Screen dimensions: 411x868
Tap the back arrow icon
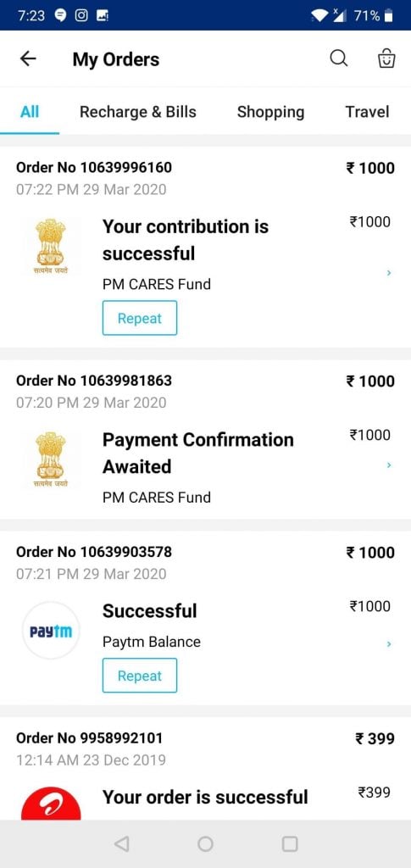tap(28, 58)
